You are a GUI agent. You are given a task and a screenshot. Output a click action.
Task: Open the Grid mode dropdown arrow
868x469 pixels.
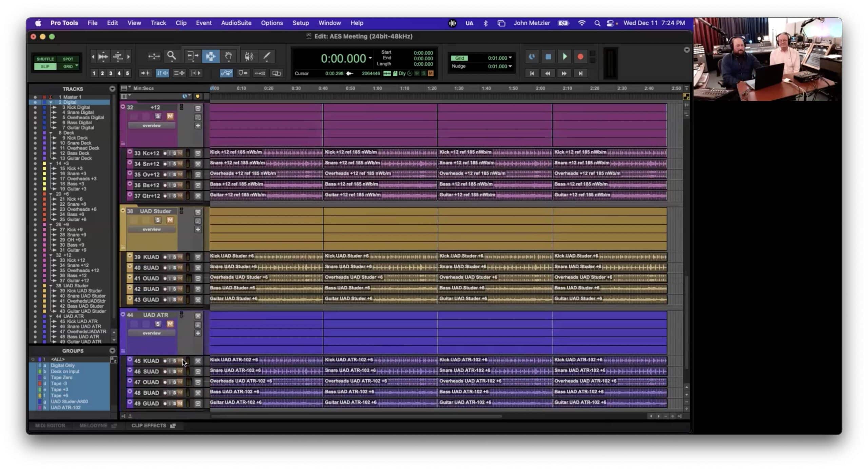pyautogui.click(x=77, y=66)
